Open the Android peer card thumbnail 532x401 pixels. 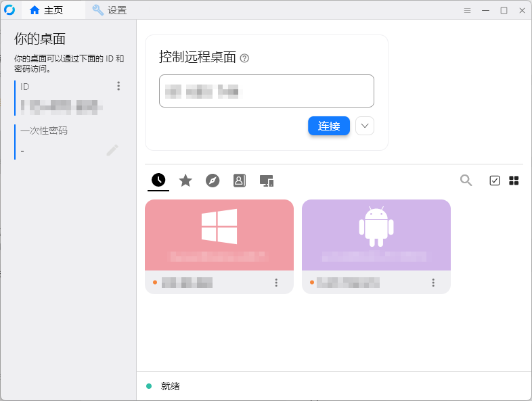(376, 235)
